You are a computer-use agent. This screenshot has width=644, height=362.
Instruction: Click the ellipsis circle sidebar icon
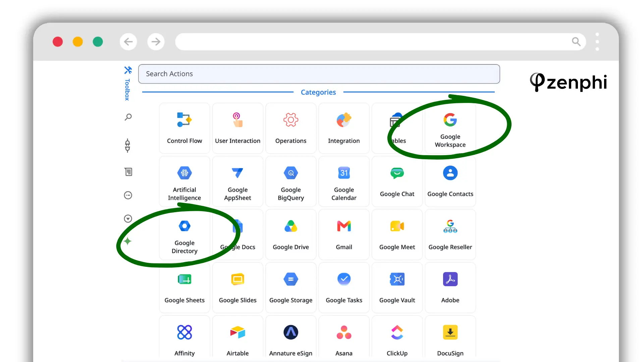(128, 195)
